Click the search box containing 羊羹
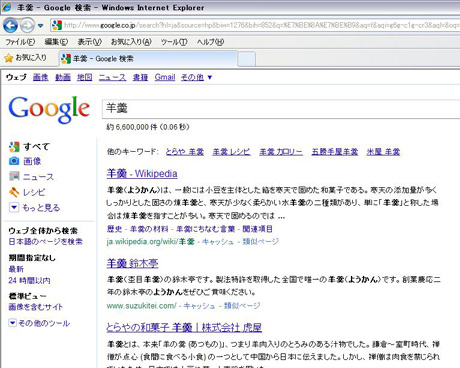460x368 pixels. point(281,108)
